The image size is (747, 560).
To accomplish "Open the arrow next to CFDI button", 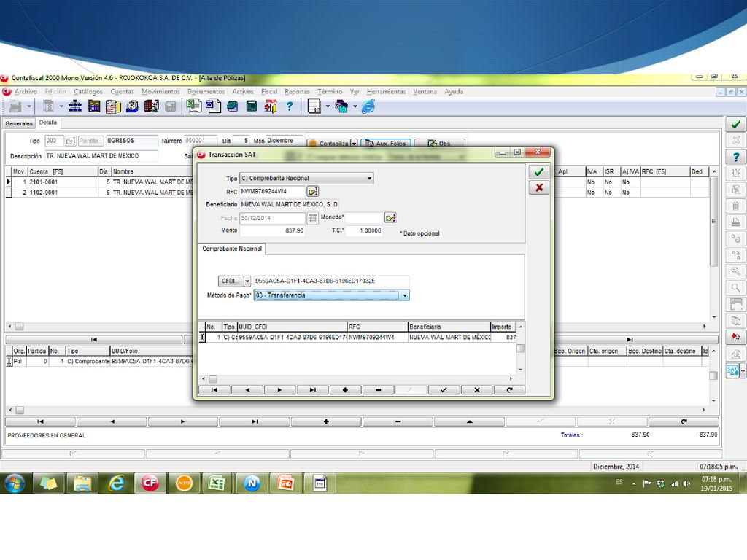I will tap(247, 281).
